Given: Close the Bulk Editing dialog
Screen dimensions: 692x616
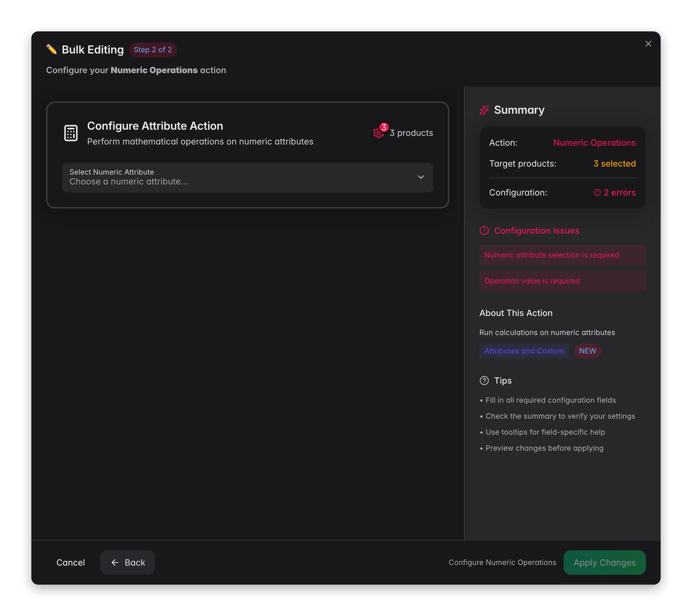Looking at the screenshot, I should tap(648, 44).
